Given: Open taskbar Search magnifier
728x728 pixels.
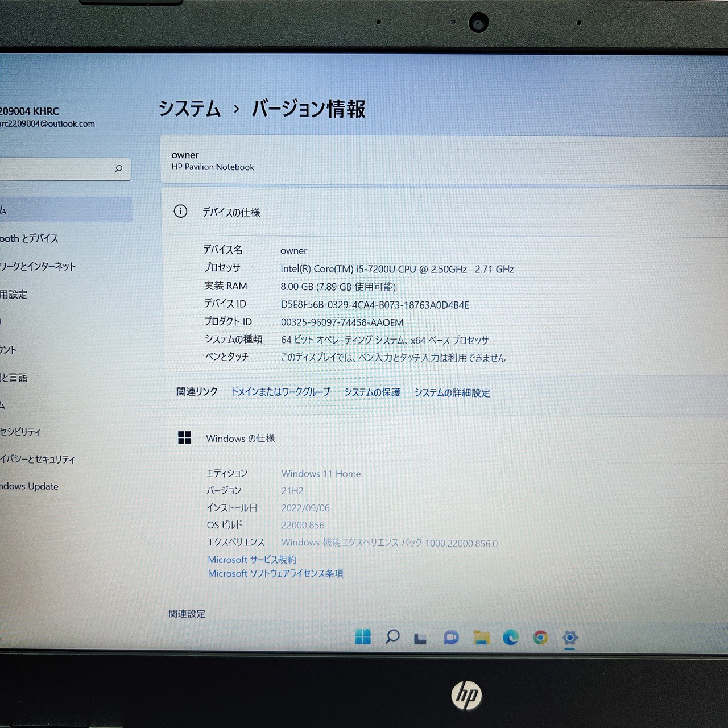Looking at the screenshot, I should pyautogui.click(x=392, y=636).
